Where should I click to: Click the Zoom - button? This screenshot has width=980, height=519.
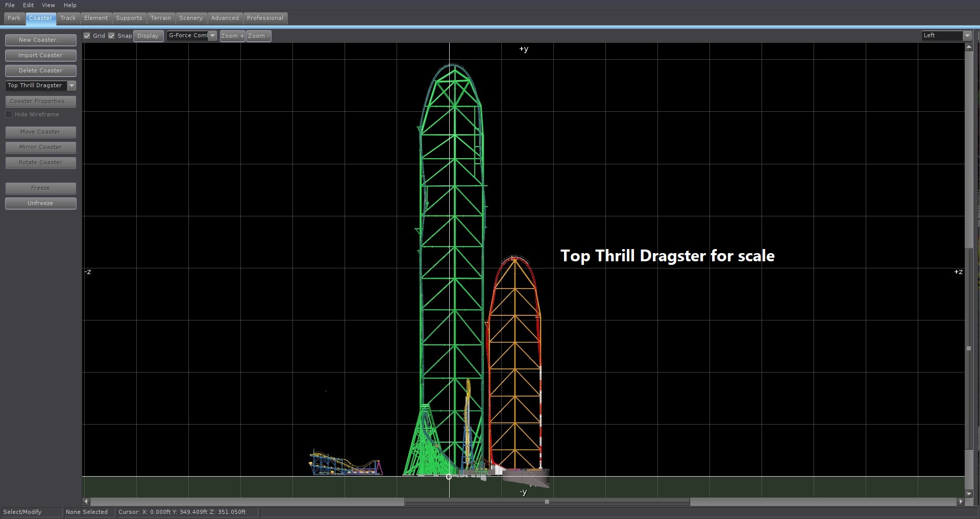[259, 36]
